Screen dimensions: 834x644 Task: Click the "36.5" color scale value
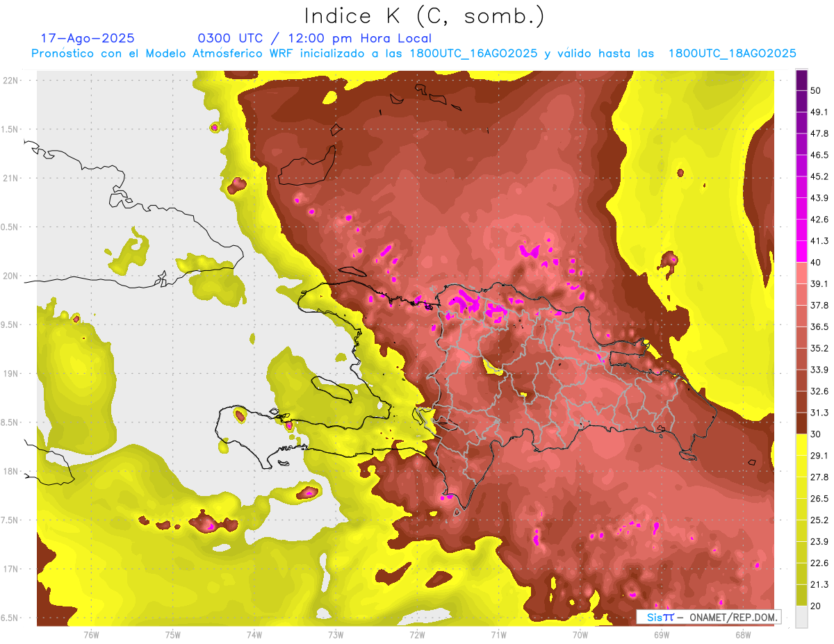point(819,327)
